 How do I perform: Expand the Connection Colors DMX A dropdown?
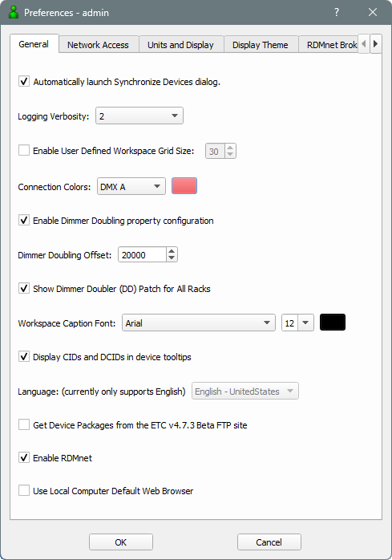pyautogui.click(x=131, y=186)
